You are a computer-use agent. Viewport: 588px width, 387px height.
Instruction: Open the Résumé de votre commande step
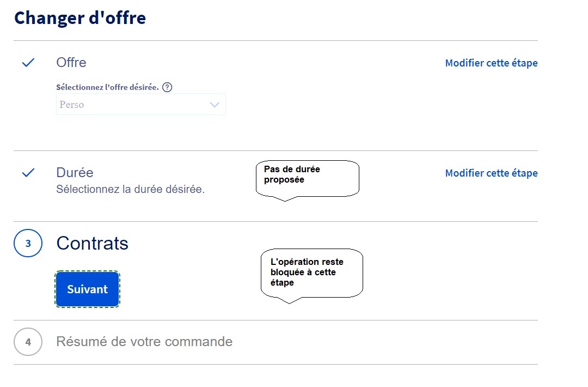pos(144,342)
